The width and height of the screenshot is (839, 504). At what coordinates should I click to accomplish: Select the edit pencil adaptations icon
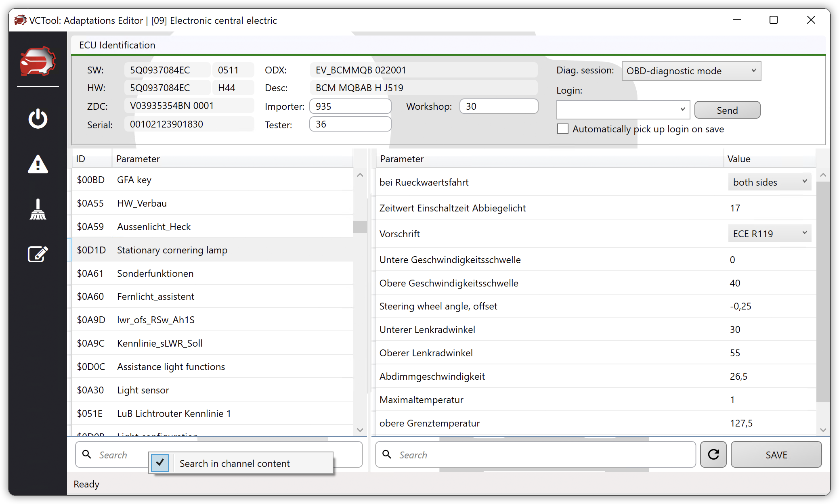tap(38, 254)
